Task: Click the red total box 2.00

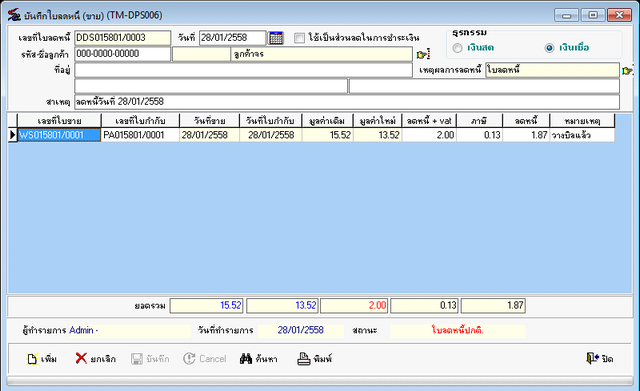Action: 354,306
